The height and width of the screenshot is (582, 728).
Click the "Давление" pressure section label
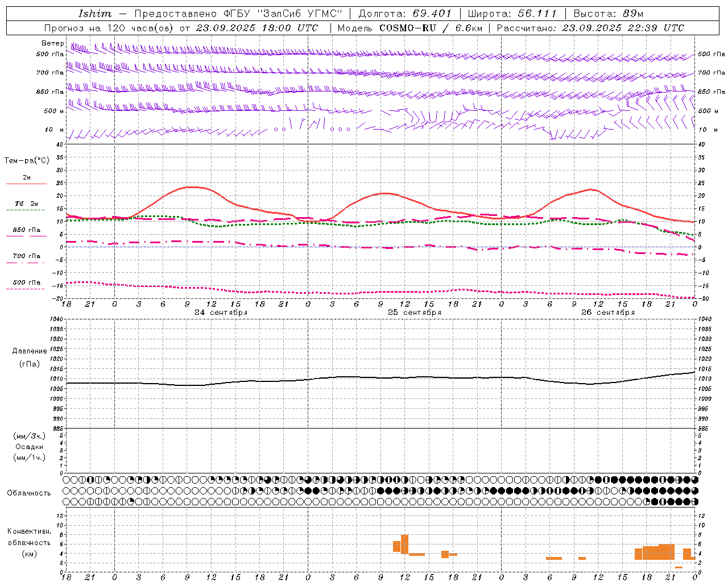click(30, 351)
